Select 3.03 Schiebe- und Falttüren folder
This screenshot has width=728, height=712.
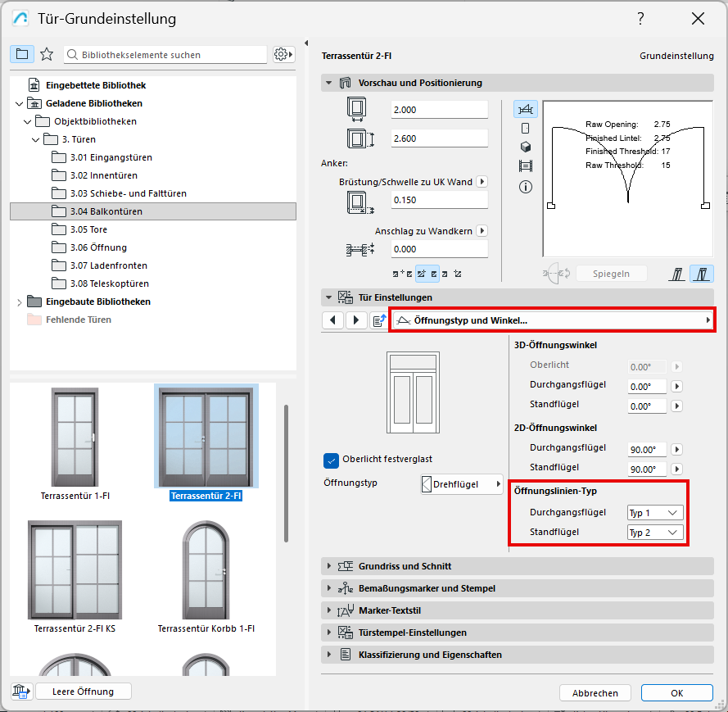(x=119, y=193)
